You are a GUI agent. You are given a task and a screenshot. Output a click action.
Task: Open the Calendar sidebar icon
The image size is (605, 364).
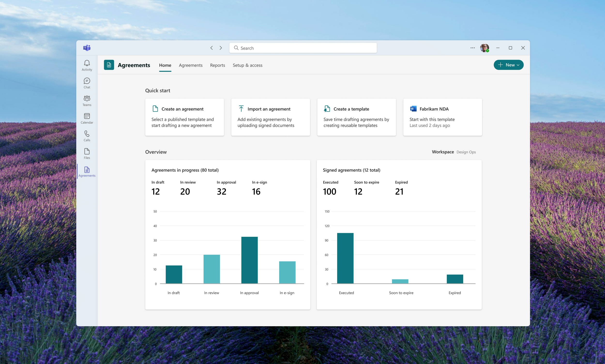(87, 118)
